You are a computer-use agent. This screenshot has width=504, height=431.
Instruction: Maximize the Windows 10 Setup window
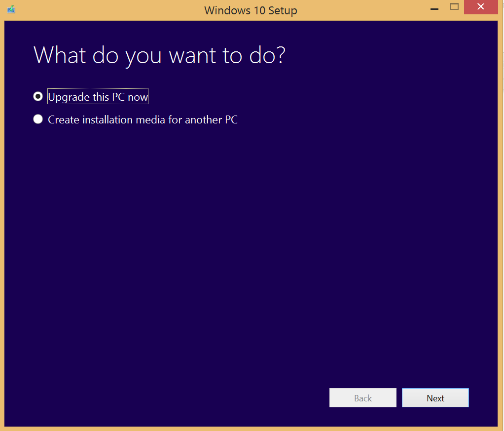[x=454, y=7]
